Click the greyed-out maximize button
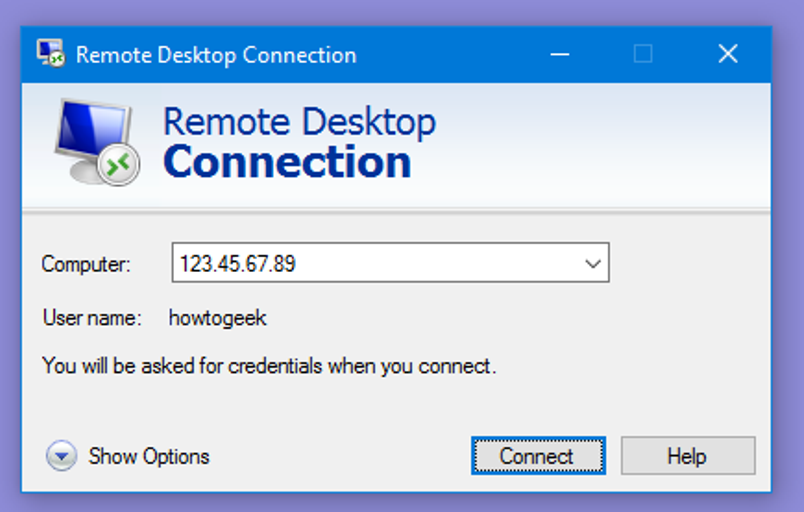Screen dimensions: 804x512 click(643, 54)
